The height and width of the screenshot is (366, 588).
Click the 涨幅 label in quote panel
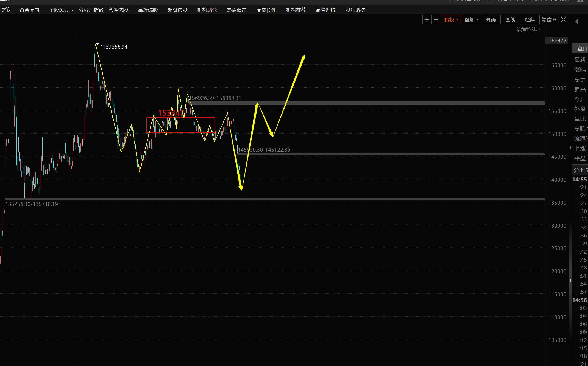pos(580,70)
